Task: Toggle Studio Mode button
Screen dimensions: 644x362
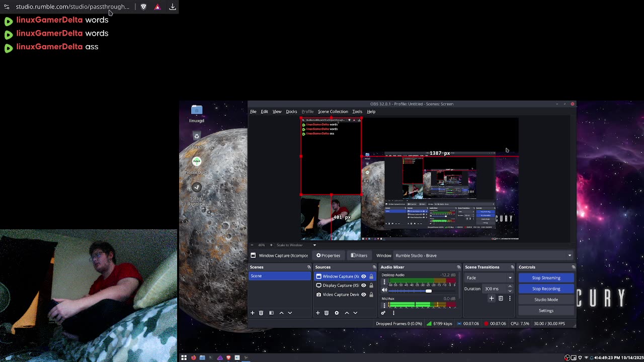Action: click(x=546, y=300)
